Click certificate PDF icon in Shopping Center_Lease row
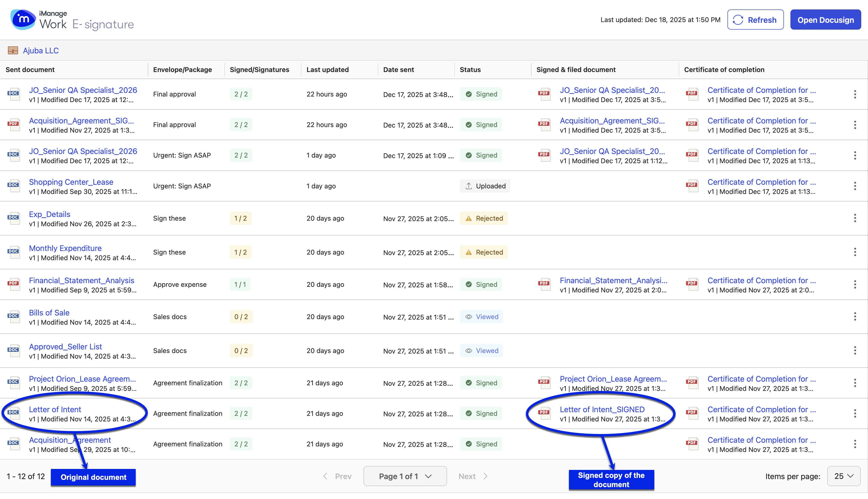 pos(692,186)
